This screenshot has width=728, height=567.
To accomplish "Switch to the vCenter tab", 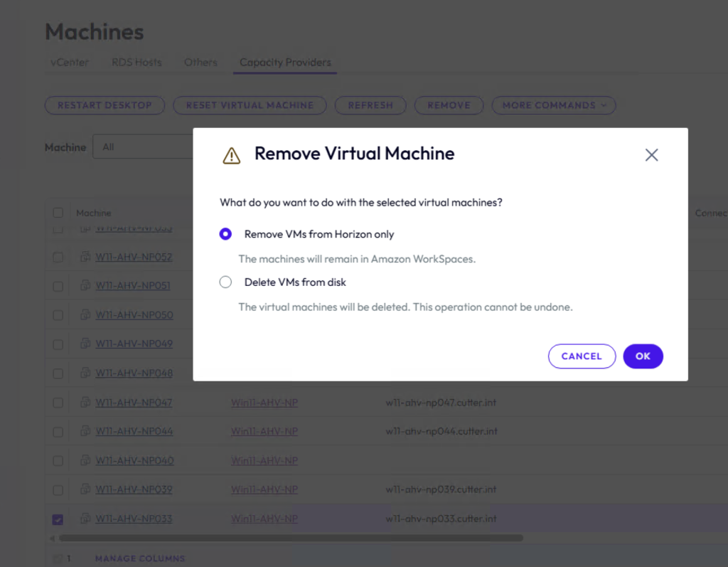I will [x=70, y=63].
